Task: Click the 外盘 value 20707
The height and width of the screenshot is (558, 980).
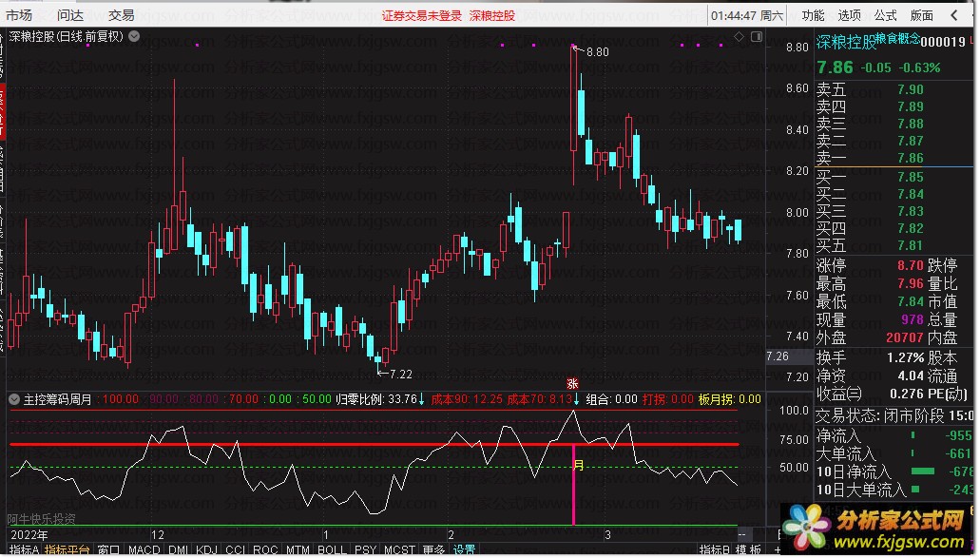Action: click(x=904, y=337)
